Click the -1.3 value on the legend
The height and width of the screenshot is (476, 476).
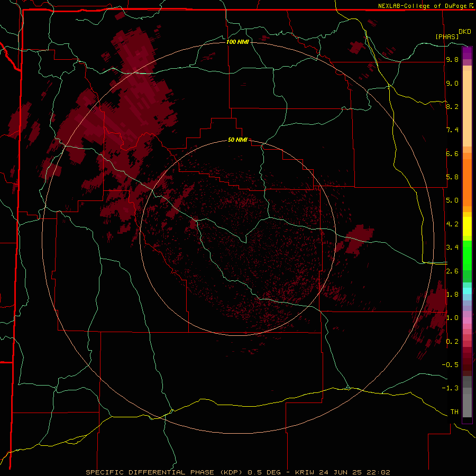click(x=450, y=388)
